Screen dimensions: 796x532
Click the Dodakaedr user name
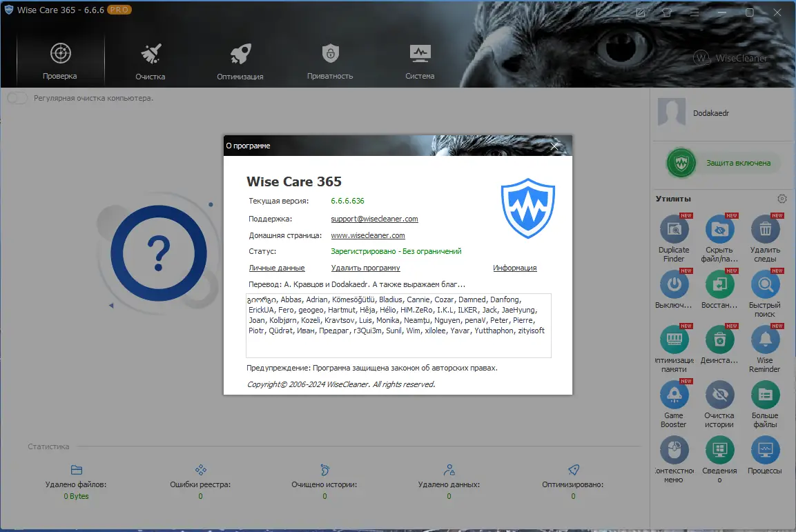710,113
